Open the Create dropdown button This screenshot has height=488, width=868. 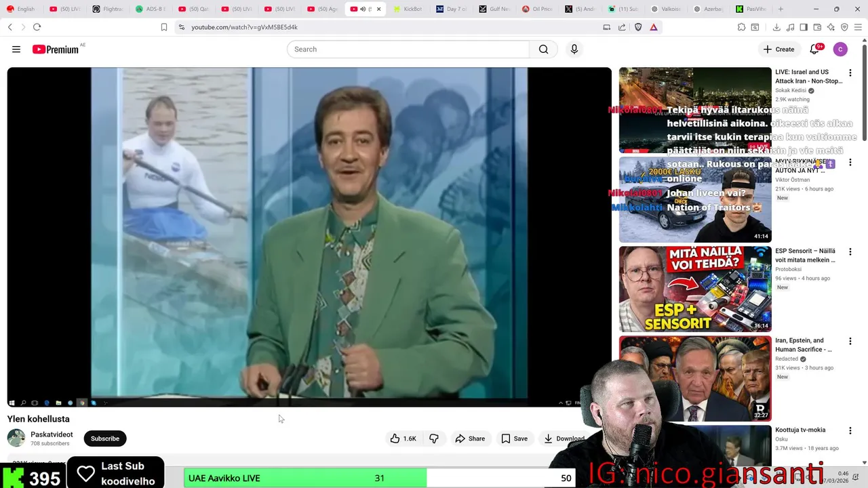click(778, 49)
